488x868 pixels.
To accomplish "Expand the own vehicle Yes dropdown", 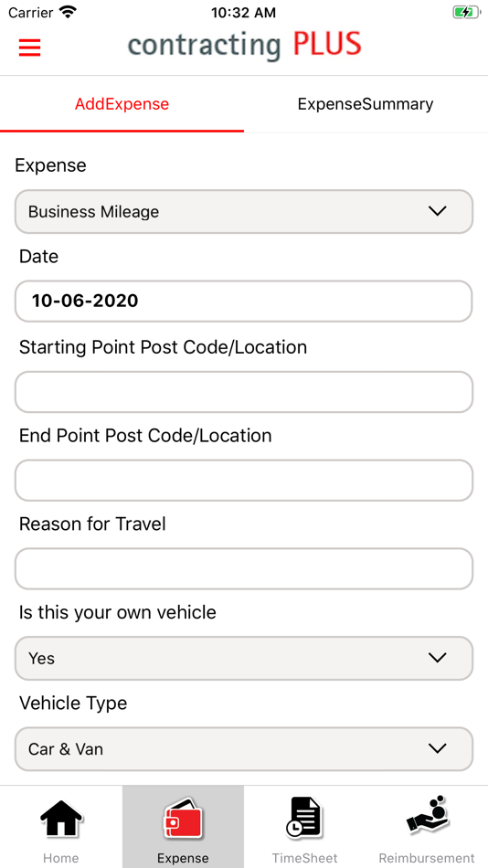I will (244, 658).
